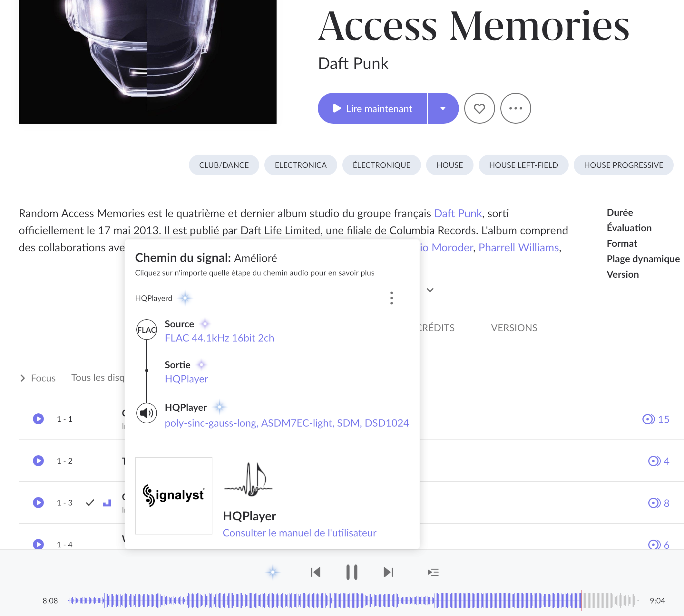
Task: Add album to favorites with heart icon
Action: tap(479, 109)
